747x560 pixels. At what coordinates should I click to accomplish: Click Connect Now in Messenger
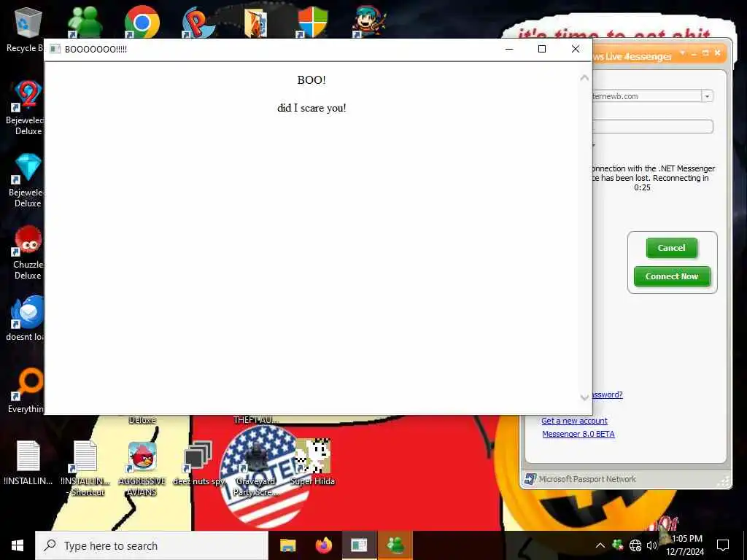[672, 276]
